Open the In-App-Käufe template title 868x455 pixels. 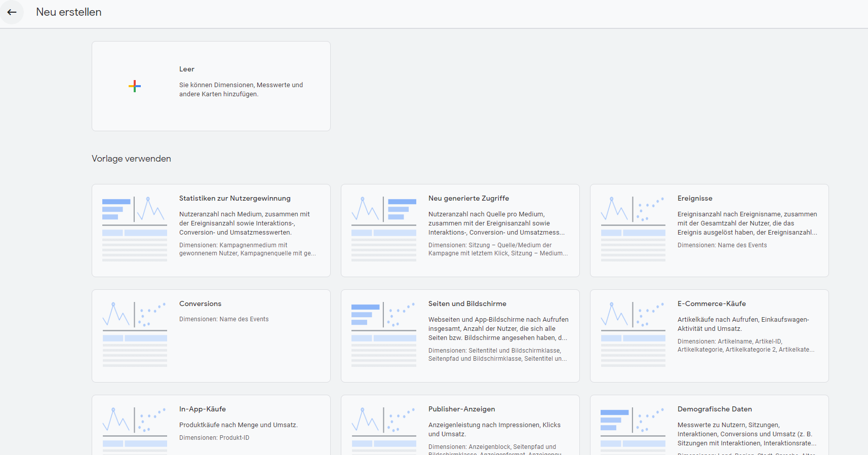click(203, 409)
